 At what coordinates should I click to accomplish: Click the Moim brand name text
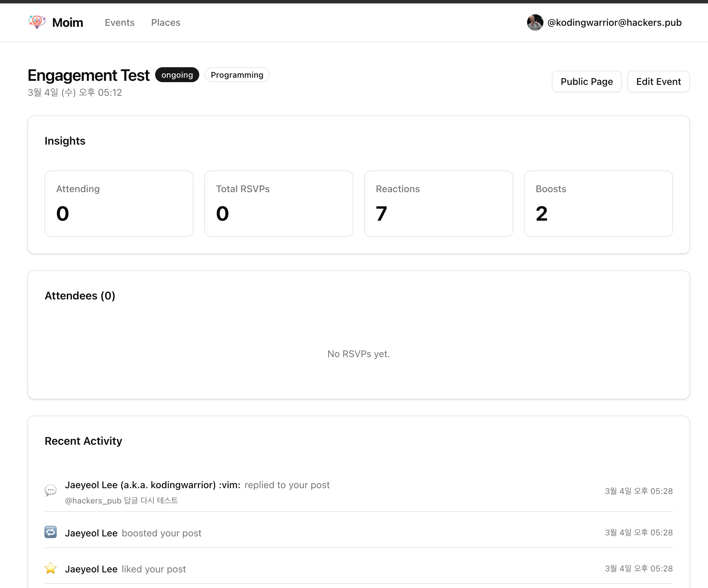(68, 22)
